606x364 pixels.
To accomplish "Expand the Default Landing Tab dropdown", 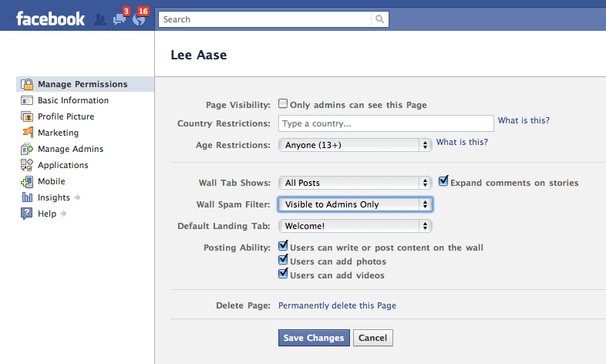I will click(x=355, y=226).
